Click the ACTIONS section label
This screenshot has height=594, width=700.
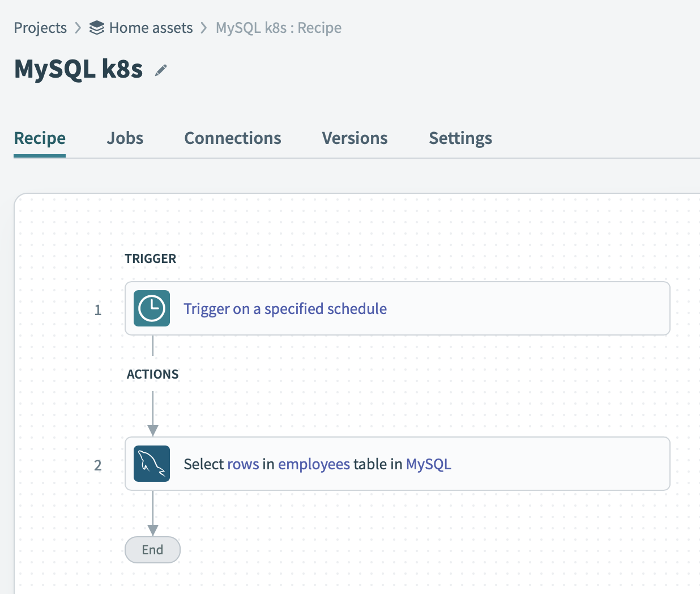153,374
